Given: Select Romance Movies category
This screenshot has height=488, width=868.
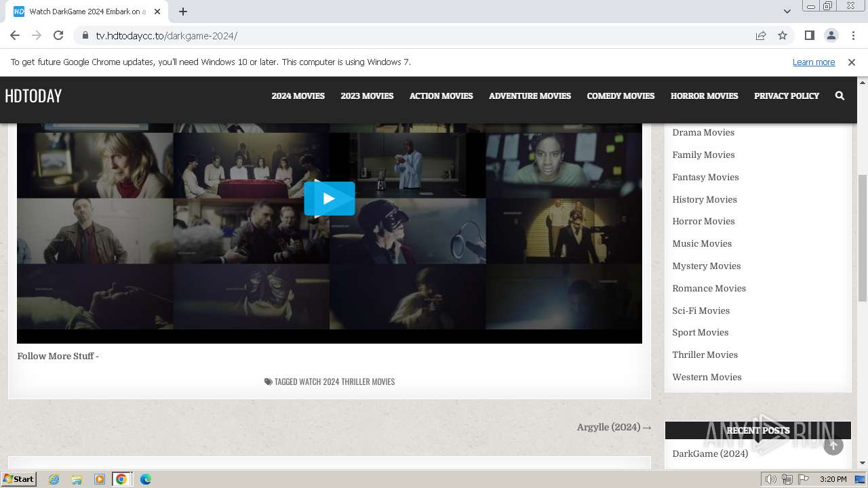Looking at the screenshot, I should (x=709, y=288).
